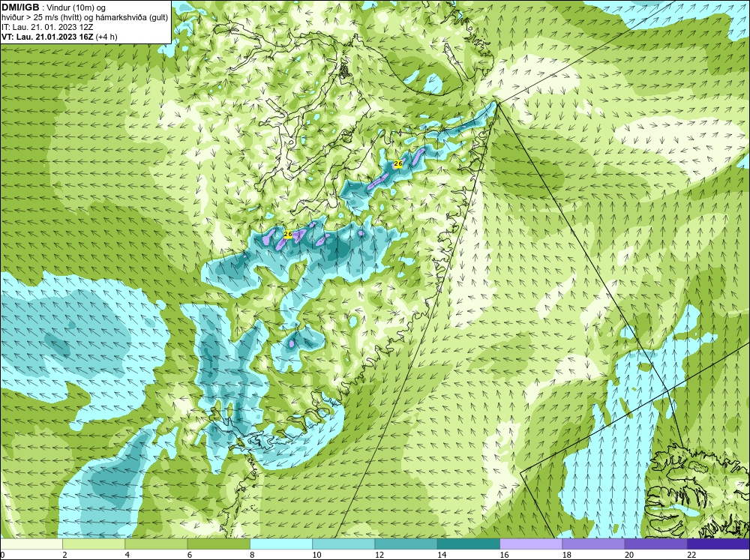Viewport: 750px width, 560px height.
Task: Click the title line 'DMI/IGB : Vindur (10m) og'
Action: coord(54,7)
